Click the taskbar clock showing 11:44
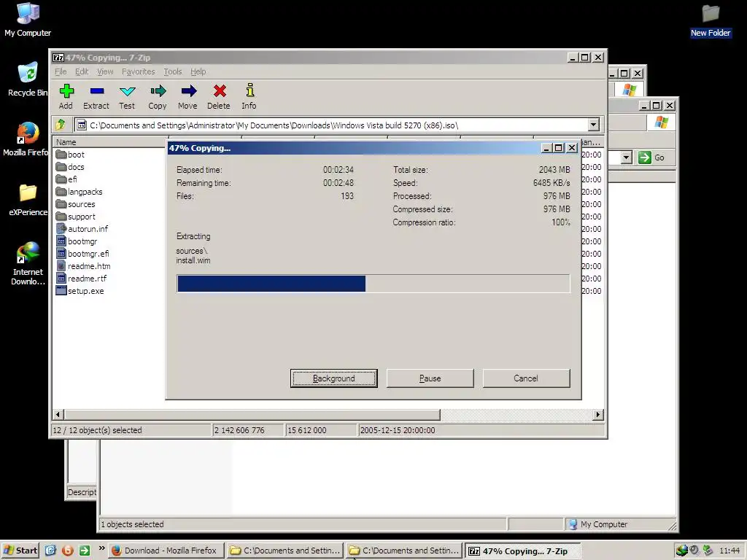 pos(729,551)
